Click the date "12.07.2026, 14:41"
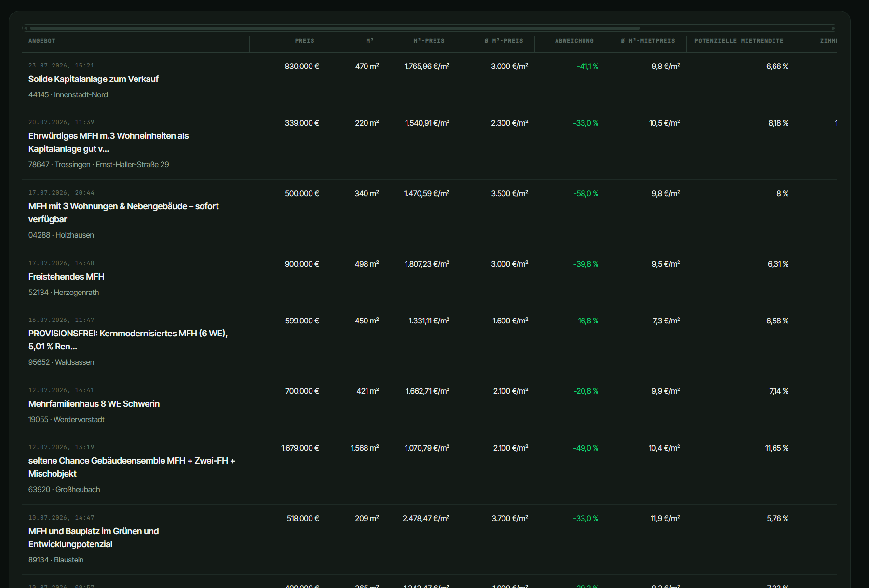This screenshot has height=588, width=869. (61, 390)
